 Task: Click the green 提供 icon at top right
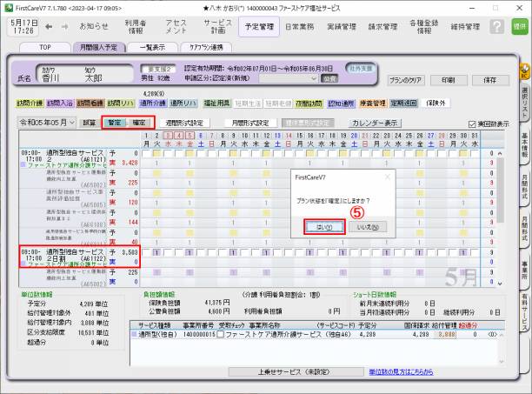point(520,26)
